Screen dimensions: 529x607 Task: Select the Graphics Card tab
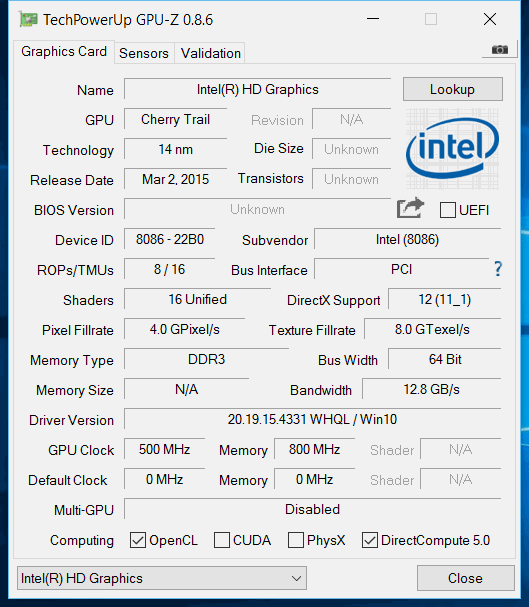(x=64, y=51)
